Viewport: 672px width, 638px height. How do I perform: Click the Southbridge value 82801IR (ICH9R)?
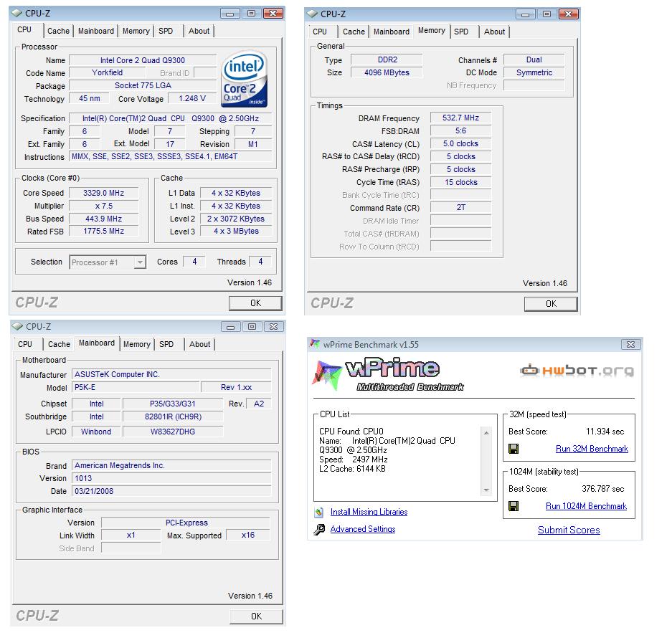pyautogui.click(x=173, y=416)
